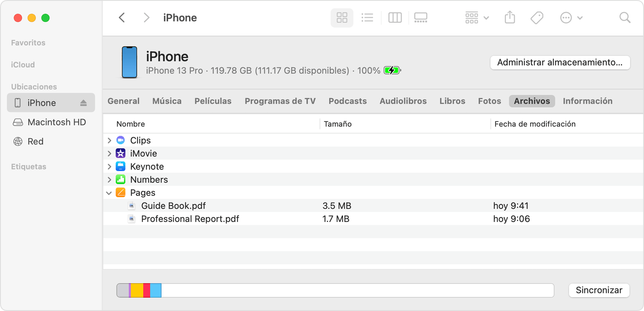Click the Ubicaciones sidebar heading
Screen dimensions: 644x311
[34, 87]
